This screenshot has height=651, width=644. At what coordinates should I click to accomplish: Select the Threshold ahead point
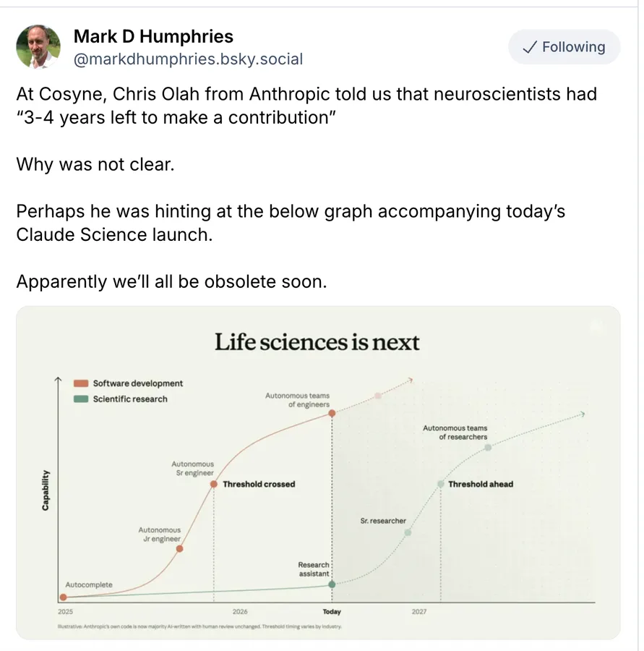[x=441, y=484]
